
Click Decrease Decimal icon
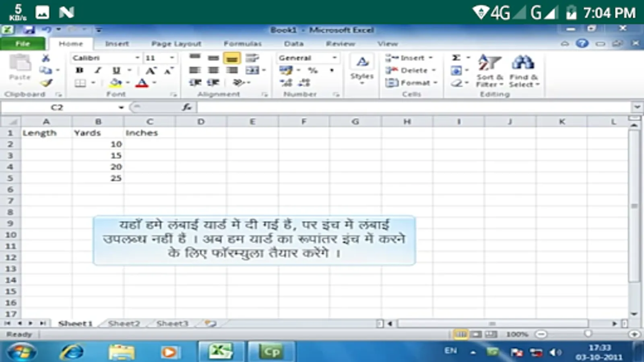304,83
